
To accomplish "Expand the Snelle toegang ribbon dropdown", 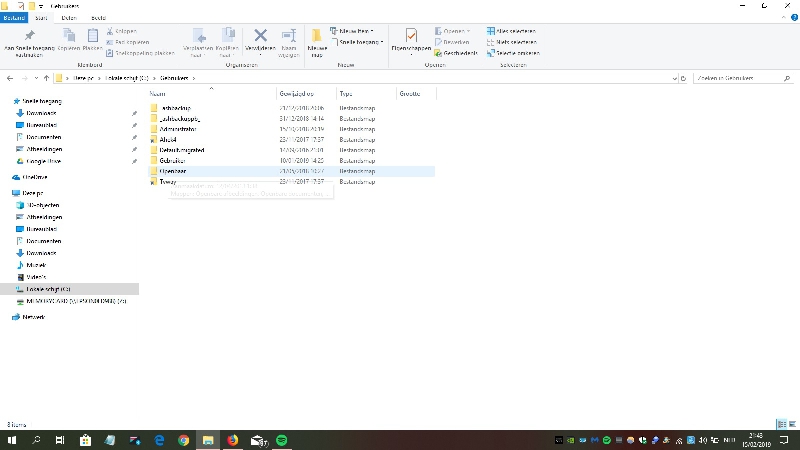I will point(359,42).
